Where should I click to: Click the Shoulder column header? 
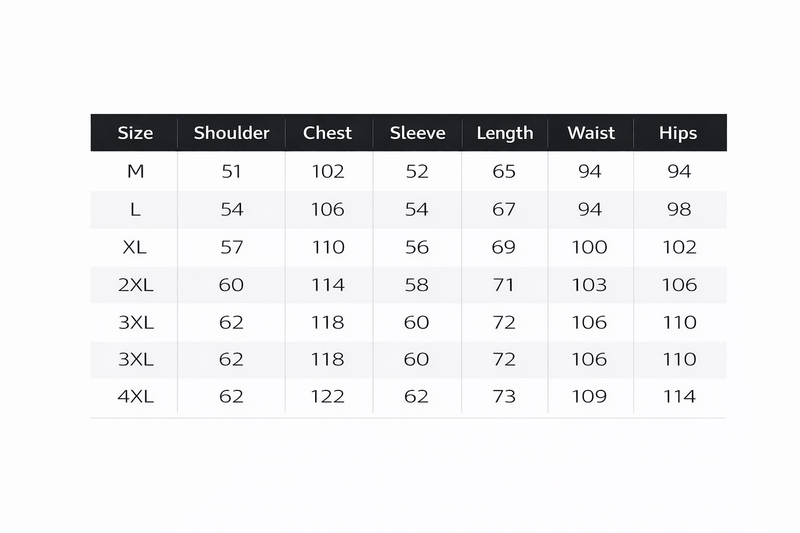[x=232, y=133]
